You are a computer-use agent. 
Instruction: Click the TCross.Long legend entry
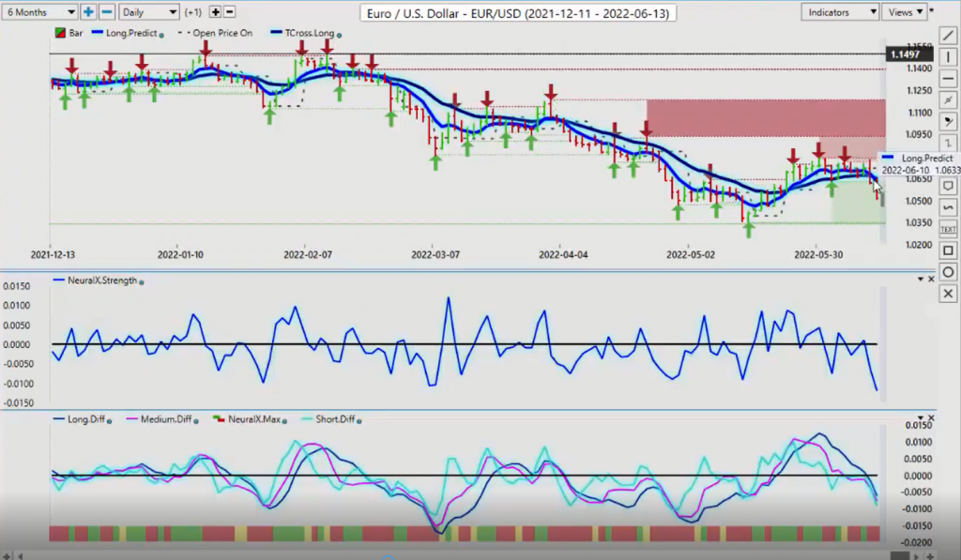307,33
